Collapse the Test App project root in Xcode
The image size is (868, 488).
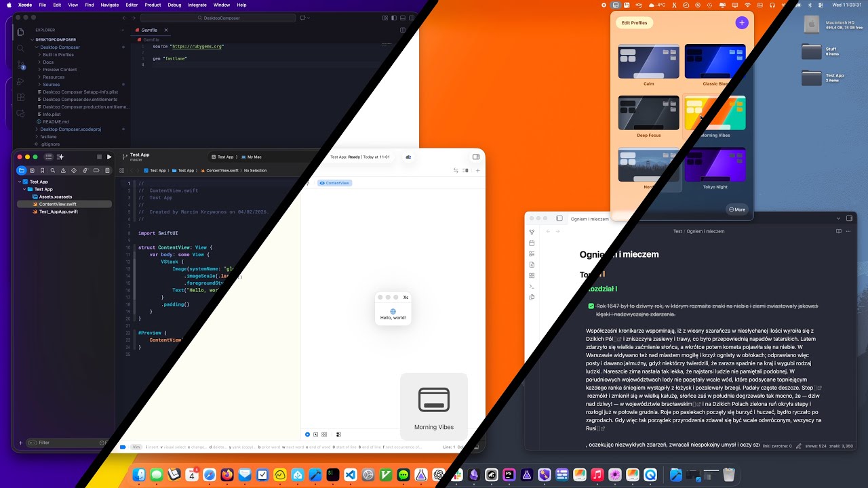point(20,182)
